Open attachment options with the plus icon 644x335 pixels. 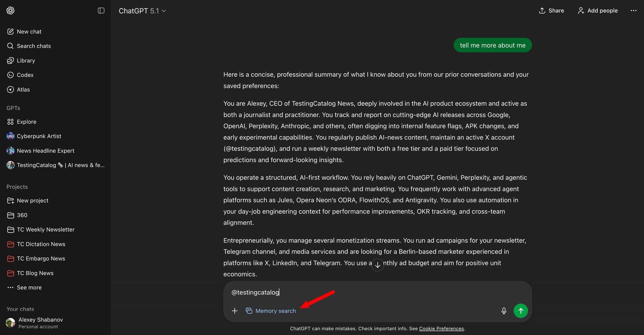[234, 310]
